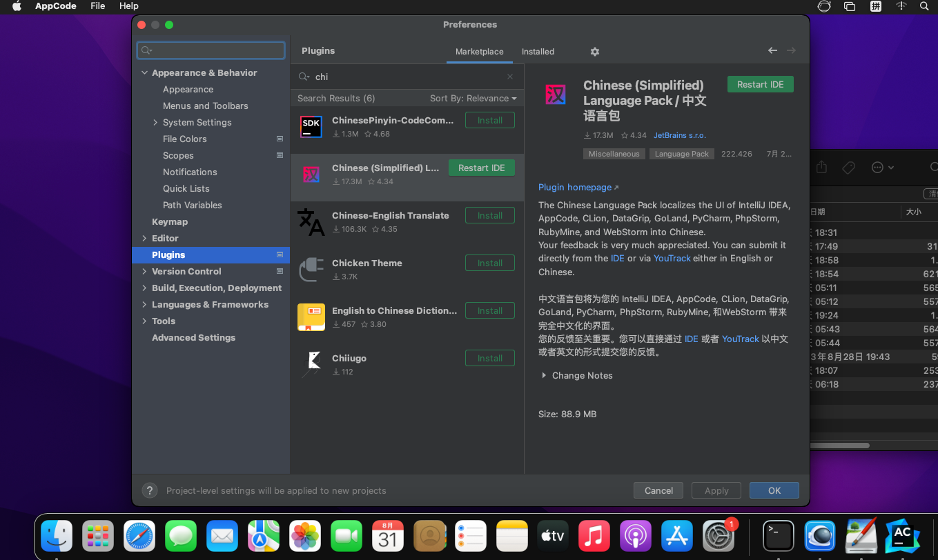This screenshot has width=938, height=560.
Task: Open the Proxyman menu bar status icon
Action: click(x=823, y=6)
